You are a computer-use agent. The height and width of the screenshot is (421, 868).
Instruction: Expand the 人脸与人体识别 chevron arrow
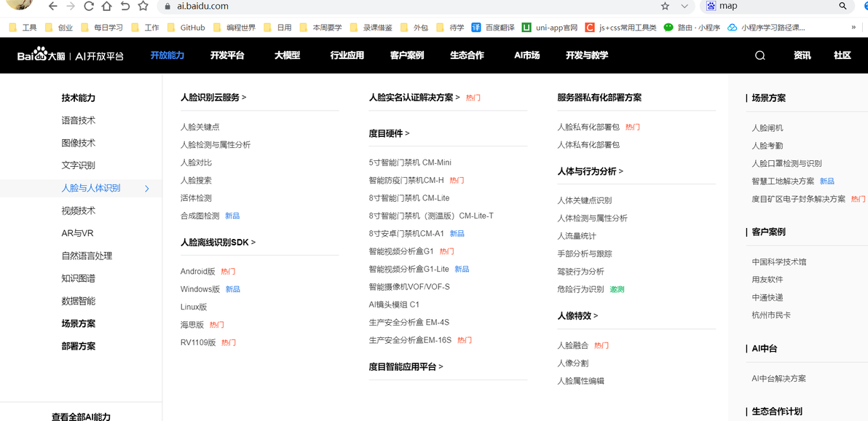(x=146, y=189)
